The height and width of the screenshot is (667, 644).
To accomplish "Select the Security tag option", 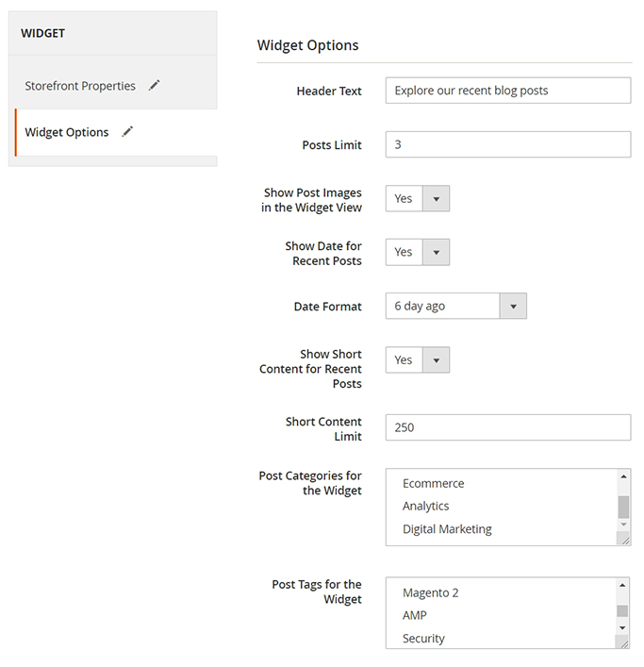I will (423, 639).
